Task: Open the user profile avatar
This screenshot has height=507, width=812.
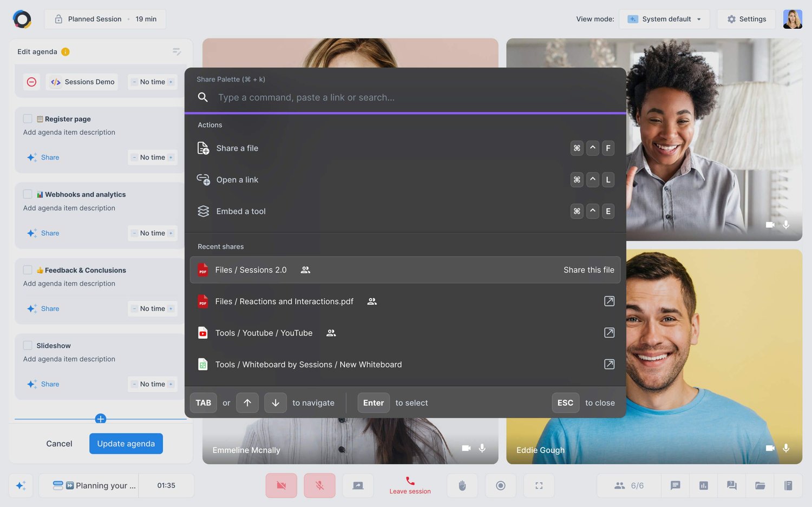Action: [793, 19]
